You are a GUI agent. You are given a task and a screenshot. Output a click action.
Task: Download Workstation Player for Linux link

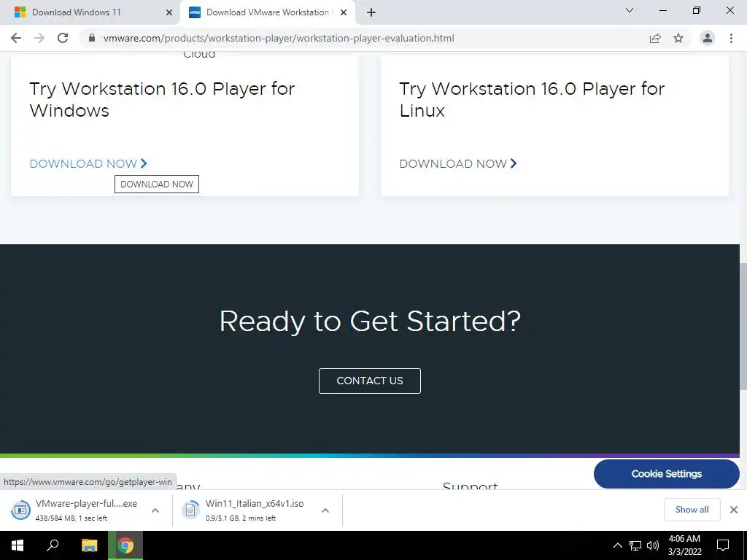[458, 164]
